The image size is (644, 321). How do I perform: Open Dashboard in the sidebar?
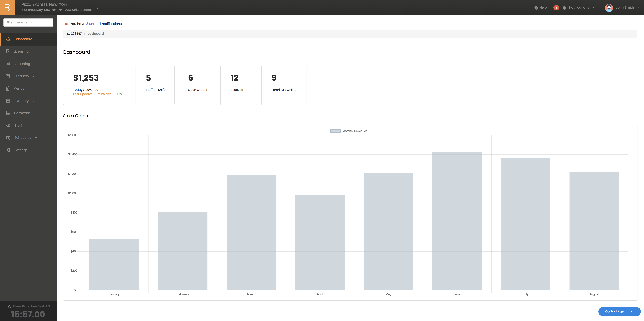28,39
